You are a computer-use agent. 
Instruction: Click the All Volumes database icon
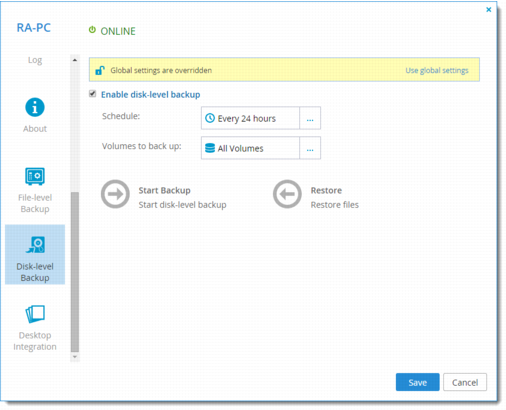click(x=210, y=148)
